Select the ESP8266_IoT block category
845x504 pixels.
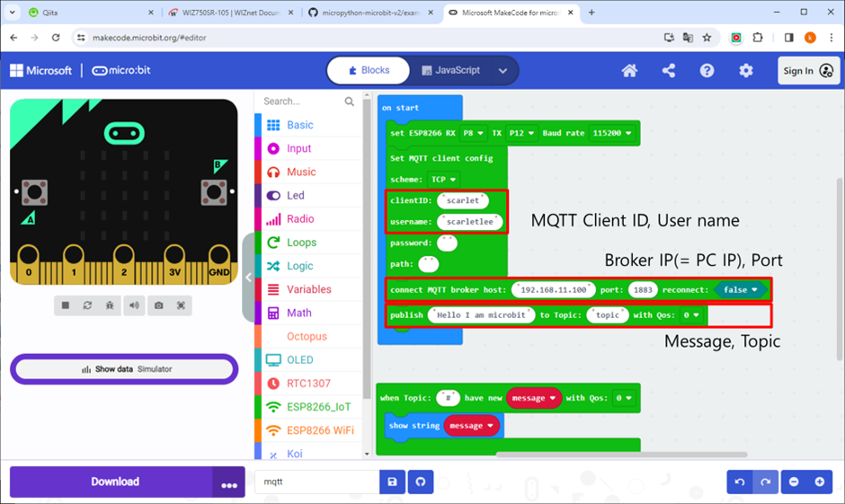pos(318,407)
